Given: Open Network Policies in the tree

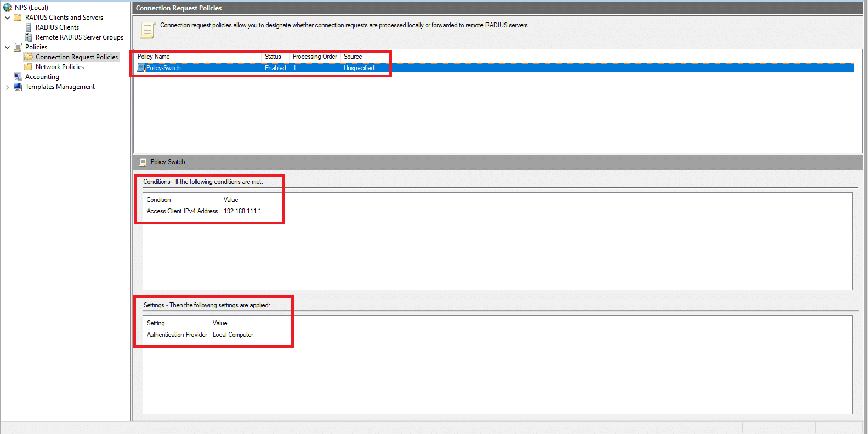Looking at the screenshot, I should tap(59, 67).
